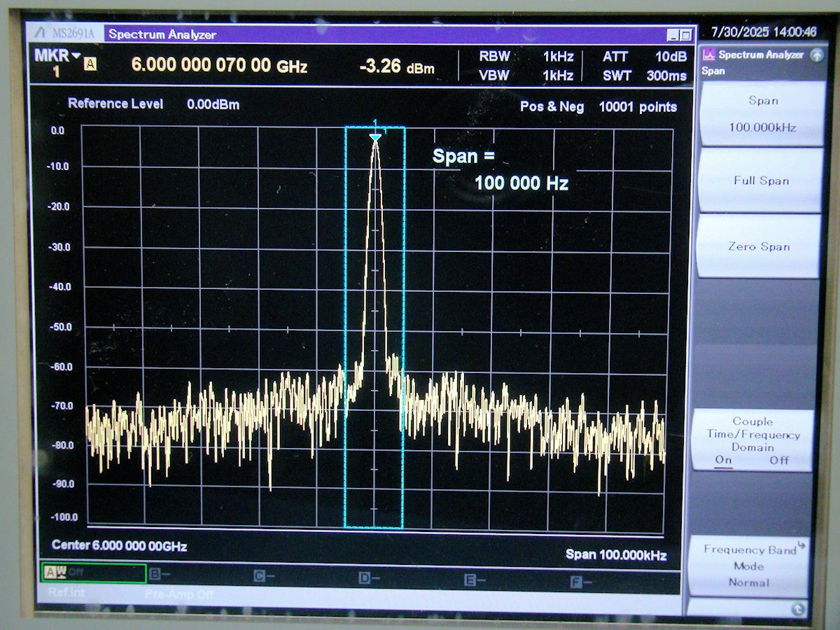Switch to application slot D
Screen dimensions: 840x630
tap(370, 578)
